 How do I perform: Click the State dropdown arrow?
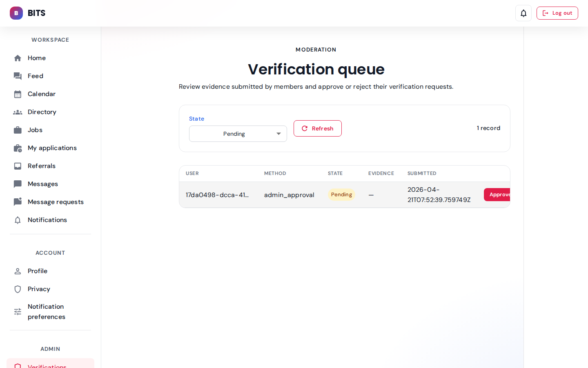click(278, 134)
